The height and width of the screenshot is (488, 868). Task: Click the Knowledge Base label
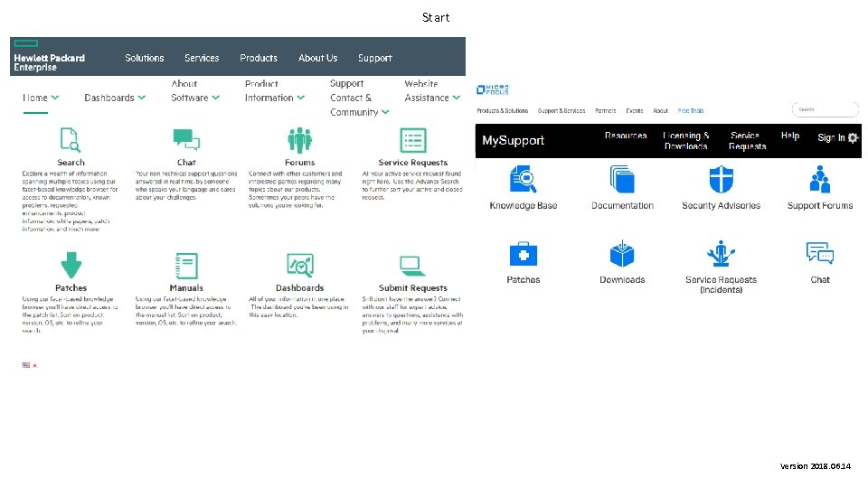(524, 206)
